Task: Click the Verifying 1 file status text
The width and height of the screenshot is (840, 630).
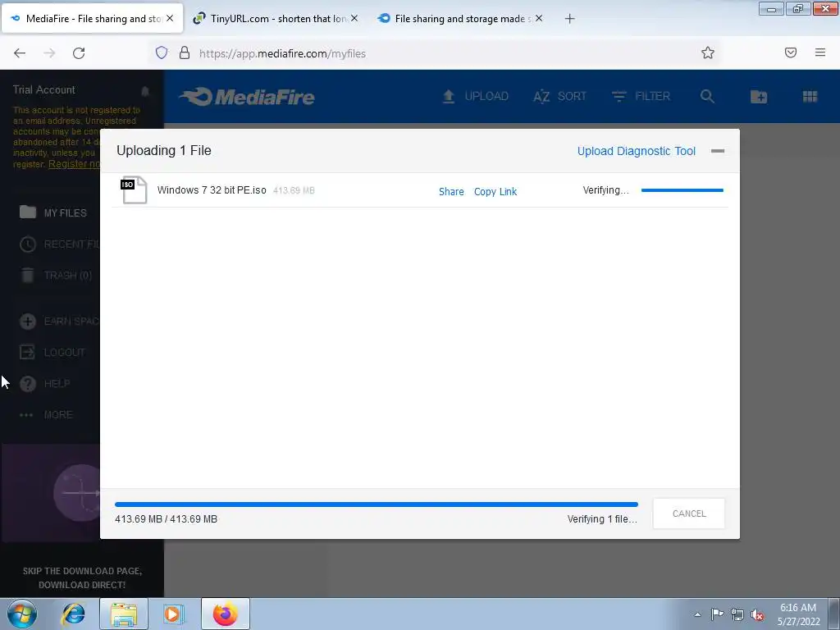Action: click(602, 519)
